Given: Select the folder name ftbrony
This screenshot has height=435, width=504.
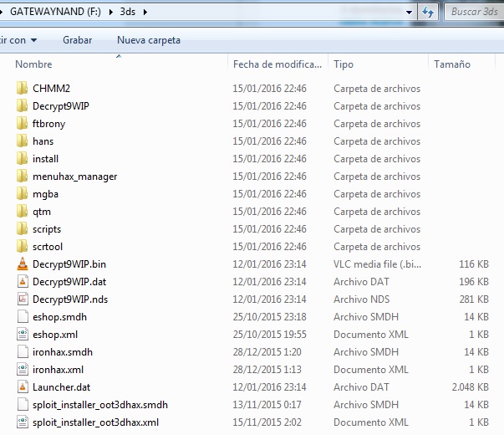Looking at the screenshot, I should pyautogui.click(x=48, y=124).
